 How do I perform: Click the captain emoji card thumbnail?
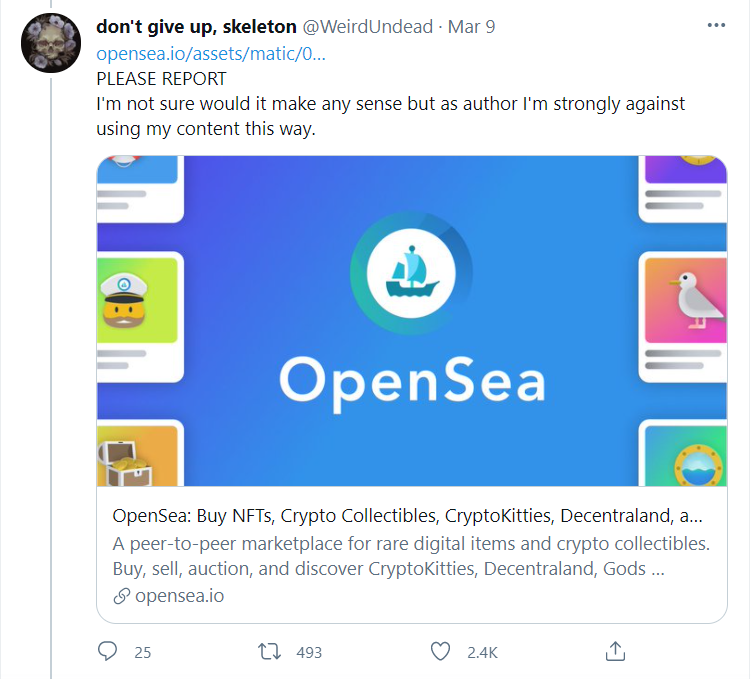tap(137, 300)
